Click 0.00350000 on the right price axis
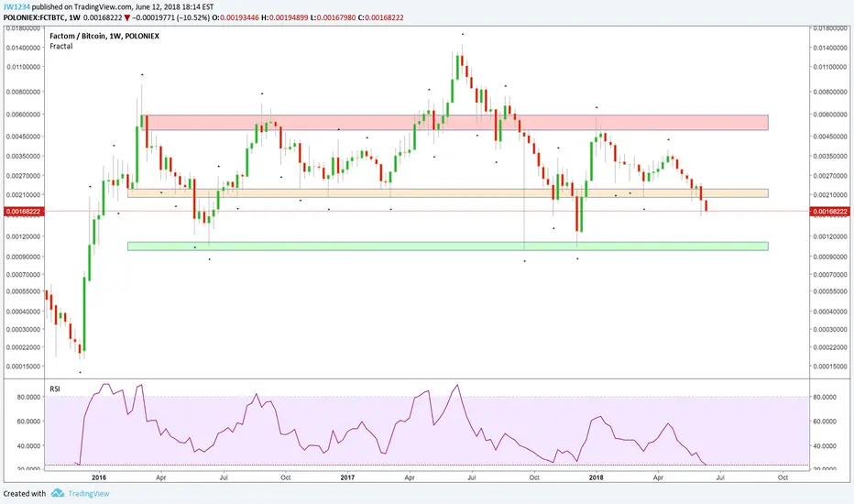 coord(830,156)
